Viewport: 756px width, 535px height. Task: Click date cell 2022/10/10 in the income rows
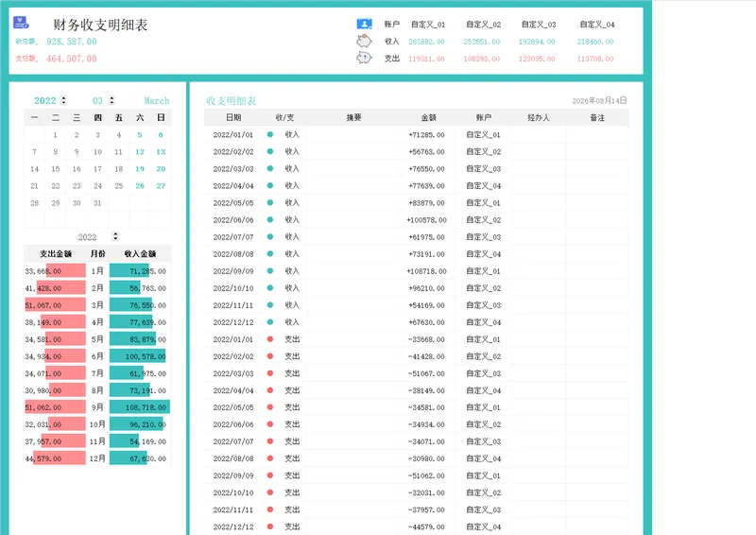233,288
